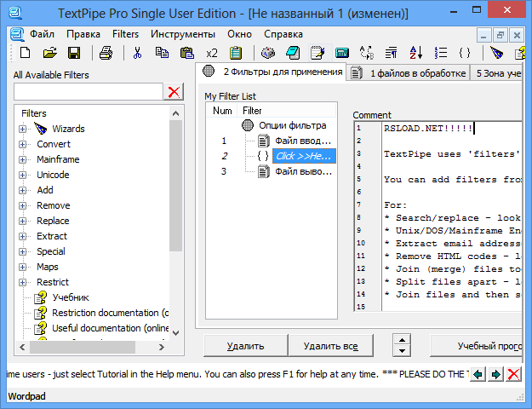
Task: Click the paragraph mark toolbar icon
Action: pyautogui.click(x=392, y=53)
